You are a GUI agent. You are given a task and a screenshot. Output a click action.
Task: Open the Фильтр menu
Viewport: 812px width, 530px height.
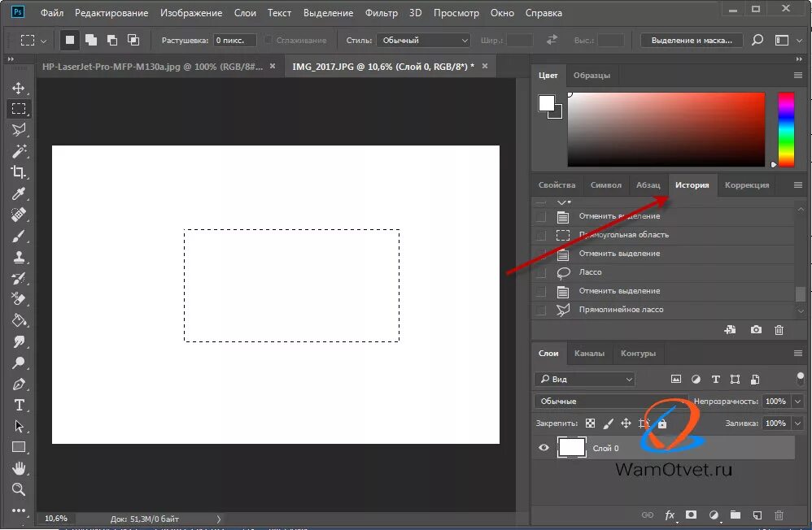coord(381,13)
